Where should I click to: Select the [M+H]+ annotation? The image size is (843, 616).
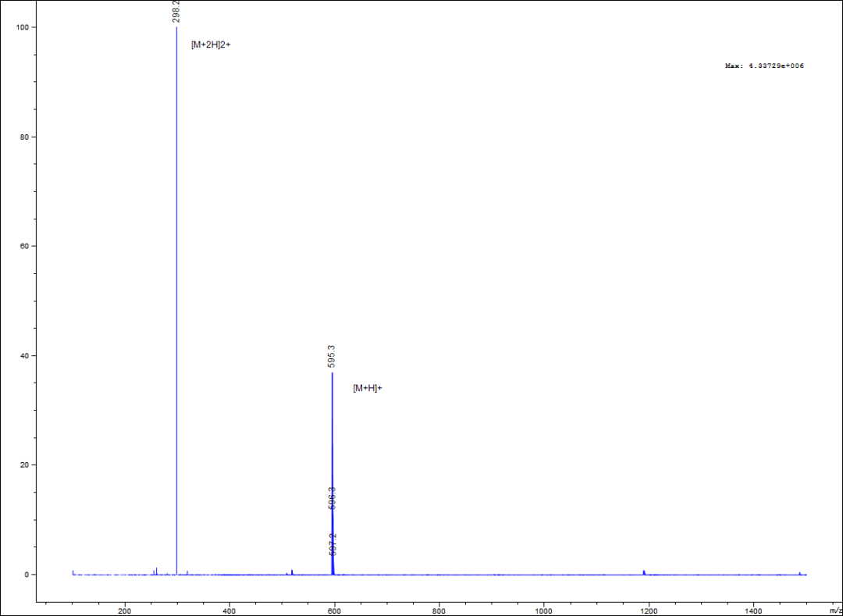click(x=367, y=388)
